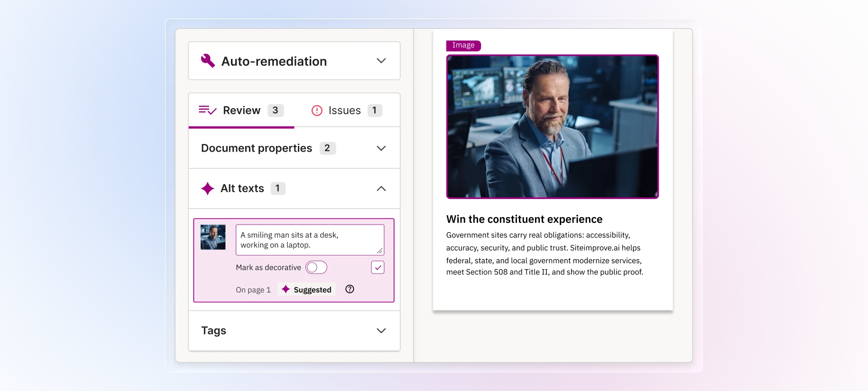Click the On page 1 label
Image resolution: width=868 pixels, height=391 pixels.
click(x=253, y=290)
